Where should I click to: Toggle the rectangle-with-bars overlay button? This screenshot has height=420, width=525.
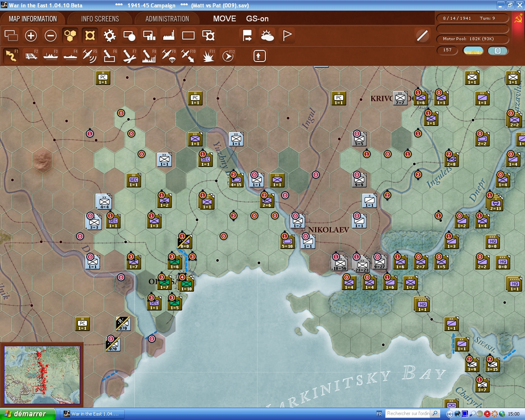149,36
